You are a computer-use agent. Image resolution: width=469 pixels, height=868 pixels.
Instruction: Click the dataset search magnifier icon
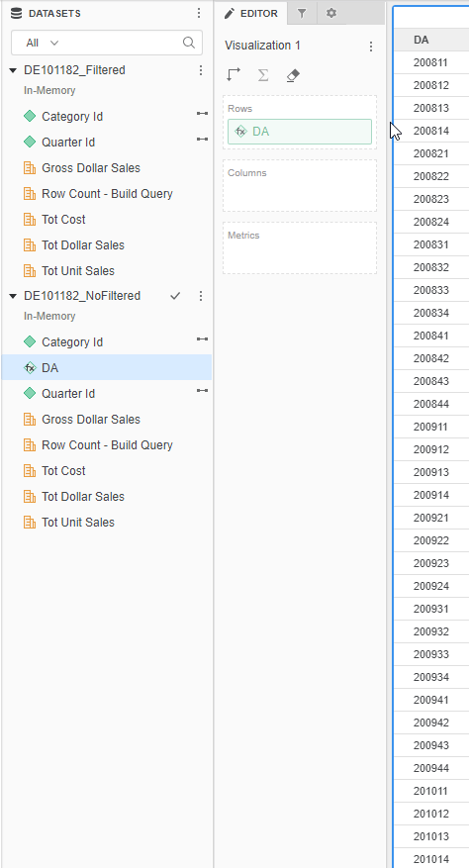tap(189, 43)
